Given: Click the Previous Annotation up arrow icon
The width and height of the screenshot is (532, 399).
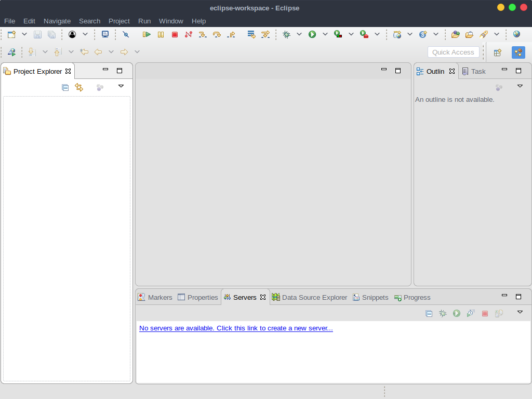Looking at the screenshot, I should tap(58, 52).
